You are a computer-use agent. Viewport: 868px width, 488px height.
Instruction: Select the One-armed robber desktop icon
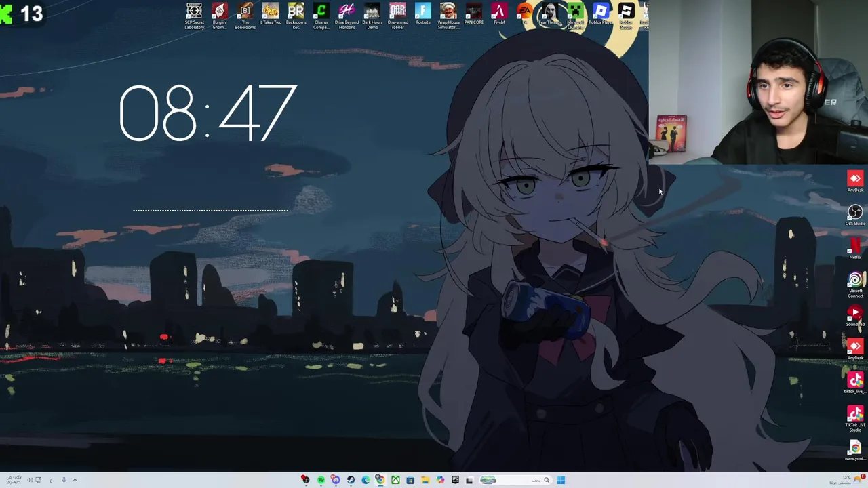point(397,16)
